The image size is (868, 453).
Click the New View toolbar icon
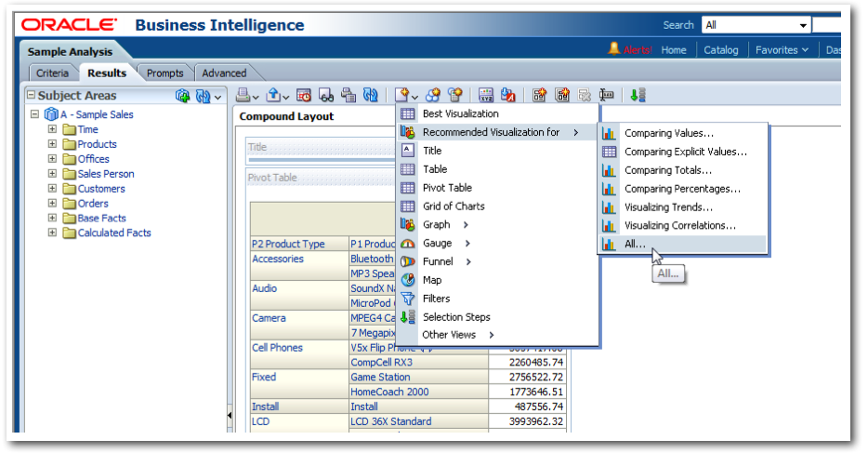click(401, 95)
